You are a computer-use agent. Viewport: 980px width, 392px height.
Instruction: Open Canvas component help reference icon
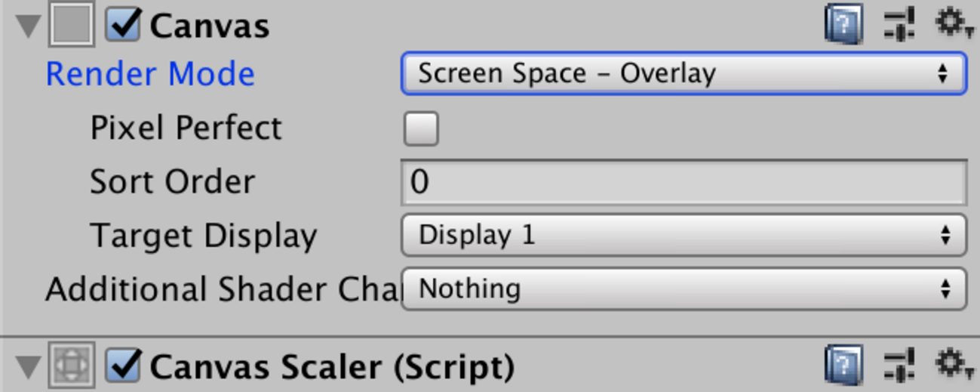coord(843,26)
